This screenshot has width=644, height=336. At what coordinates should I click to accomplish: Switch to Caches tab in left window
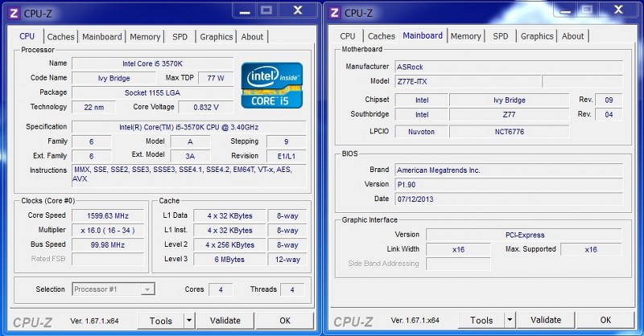[x=60, y=36]
